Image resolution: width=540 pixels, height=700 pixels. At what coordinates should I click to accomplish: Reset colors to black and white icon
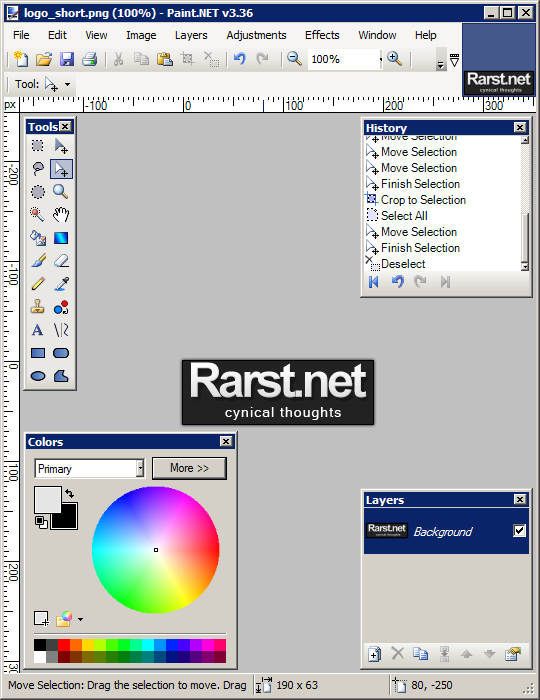(41, 522)
